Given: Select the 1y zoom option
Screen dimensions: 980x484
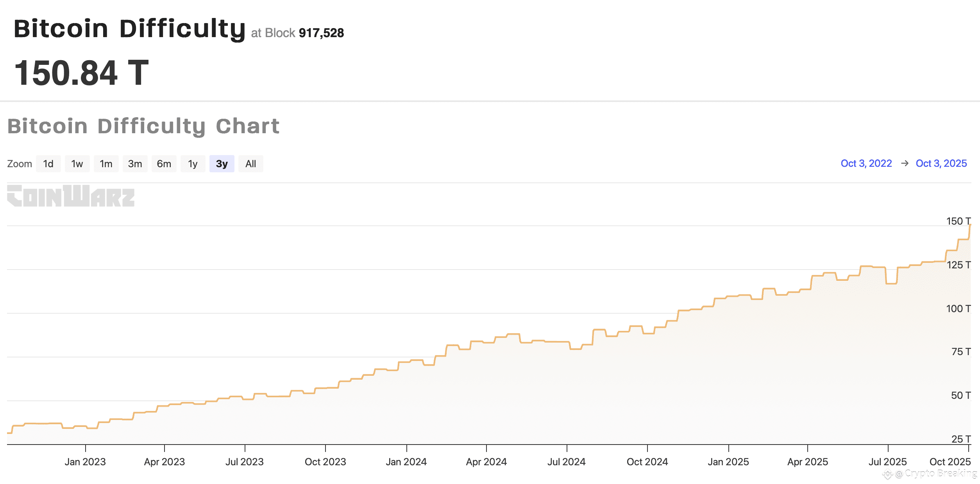Looking at the screenshot, I should [x=193, y=164].
